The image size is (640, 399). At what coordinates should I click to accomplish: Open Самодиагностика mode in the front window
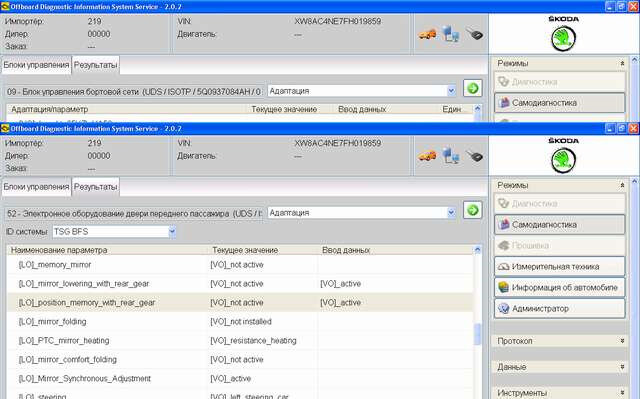pos(560,224)
